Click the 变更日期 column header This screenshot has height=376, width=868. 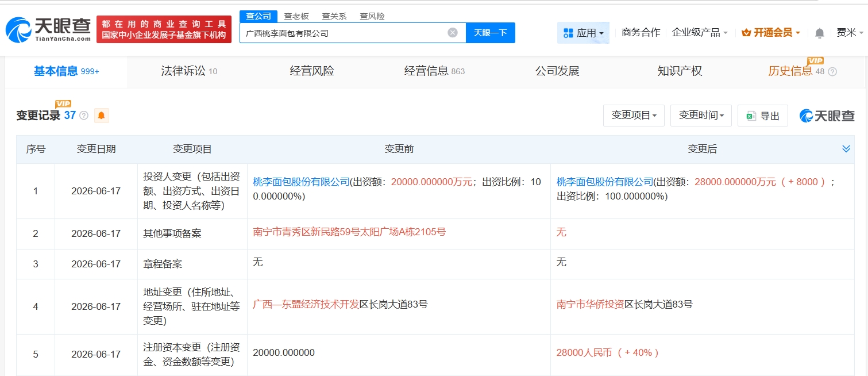pyautogui.click(x=97, y=149)
